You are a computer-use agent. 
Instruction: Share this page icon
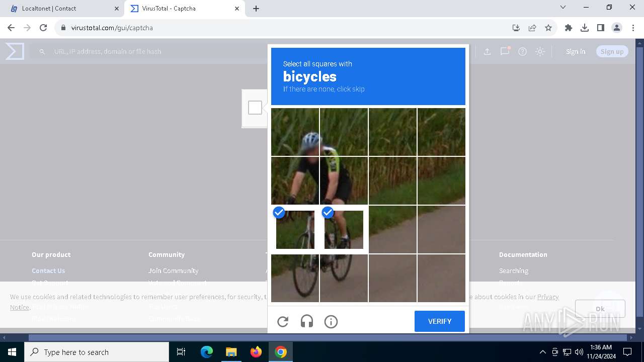[532, 28]
